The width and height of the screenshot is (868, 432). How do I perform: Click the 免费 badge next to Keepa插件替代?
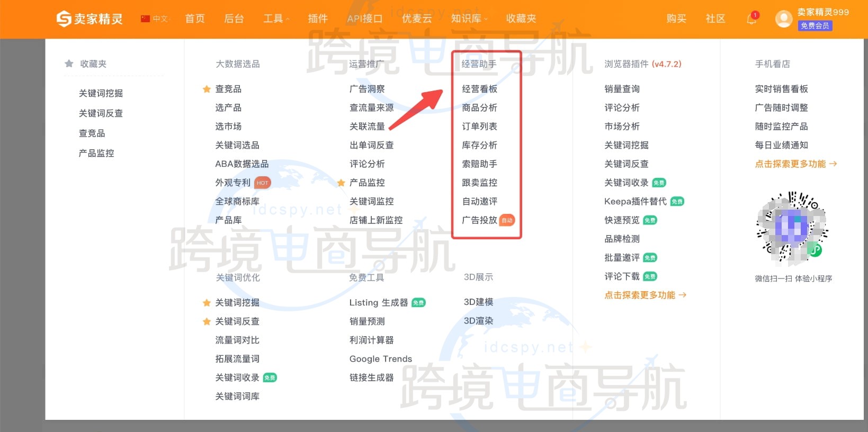point(677,202)
